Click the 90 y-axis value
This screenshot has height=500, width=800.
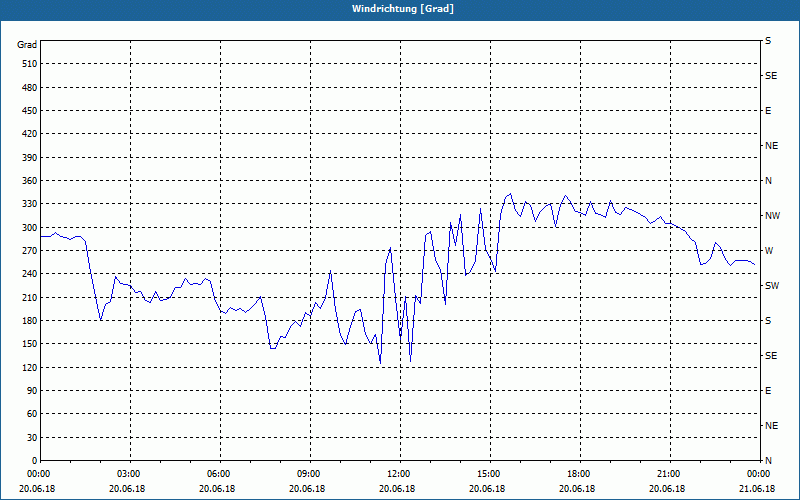(x=32, y=391)
